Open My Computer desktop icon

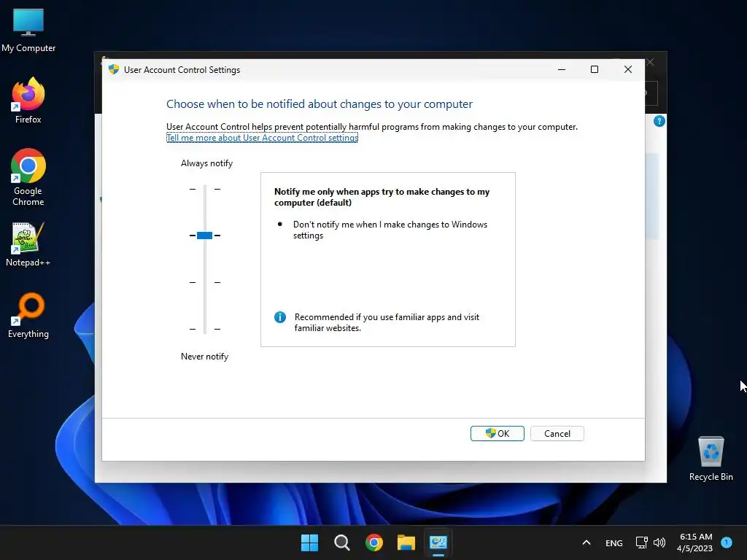(x=28, y=29)
